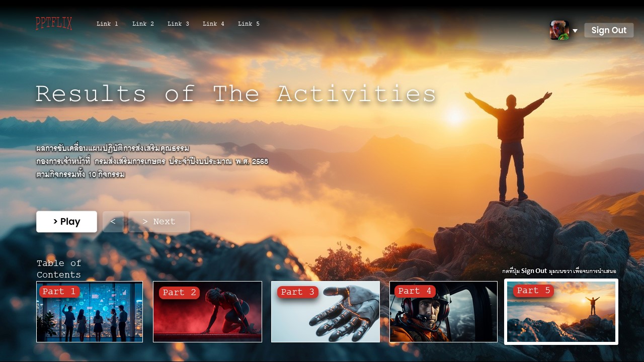Click the Thai Sign Out instruction text
644x362 pixels.
559,271
